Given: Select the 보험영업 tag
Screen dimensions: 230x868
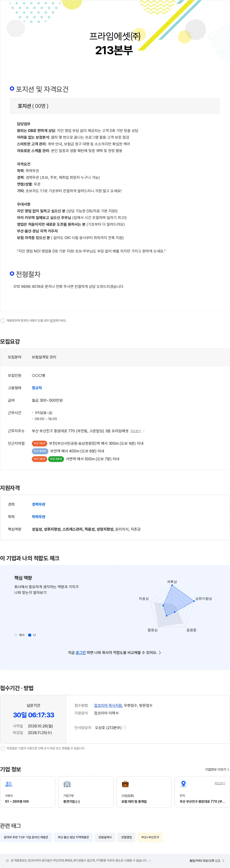Looking at the screenshot, I should point(127,837).
